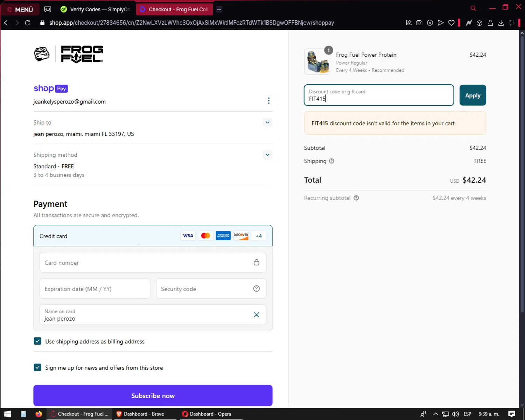Click the jeankelysperozo@gmail.com email text
The image size is (525, 420).
[x=69, y=101]
